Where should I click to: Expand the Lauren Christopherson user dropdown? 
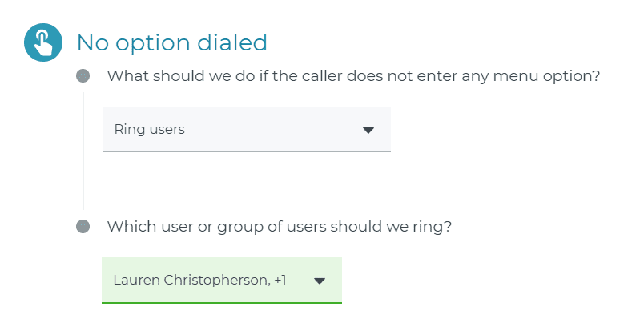pyautogui.click(x=222, y=281)
